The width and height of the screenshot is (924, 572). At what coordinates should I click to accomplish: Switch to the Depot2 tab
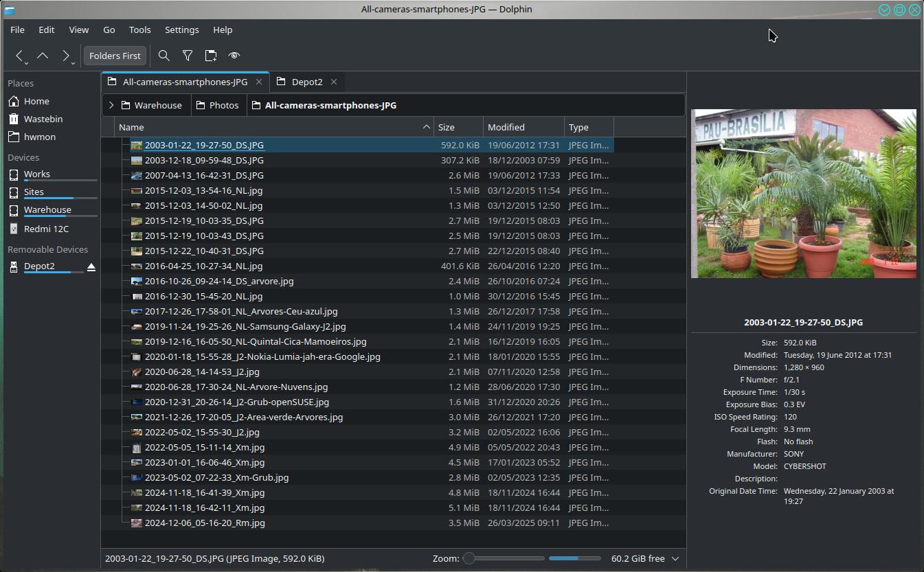coord(306,82)
